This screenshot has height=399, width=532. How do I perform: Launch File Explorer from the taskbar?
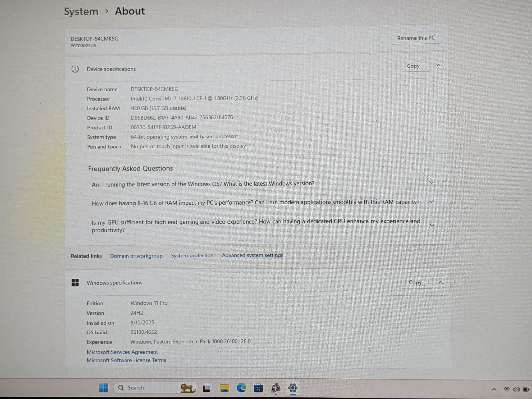(x=224, y=388)
